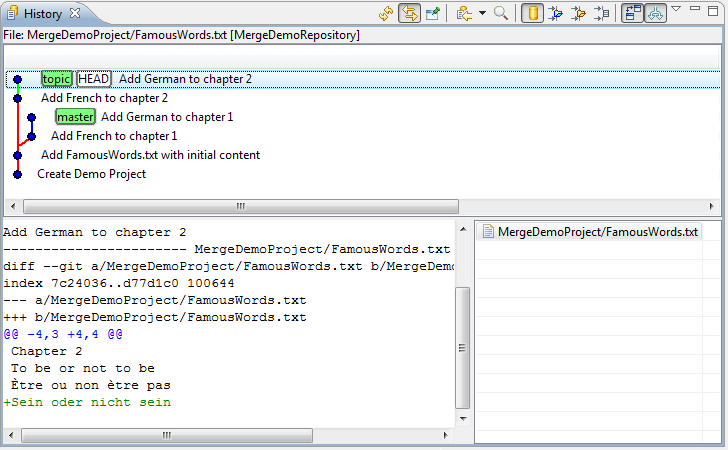Click the diff pane horizontal scrollbar
728x450 pixels.
pos(228,435)
